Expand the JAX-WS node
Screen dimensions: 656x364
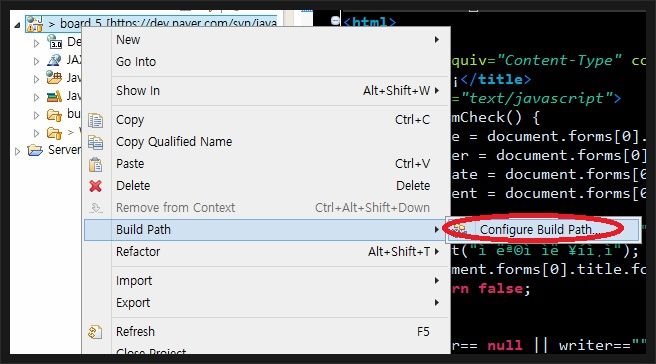(36, 61)
